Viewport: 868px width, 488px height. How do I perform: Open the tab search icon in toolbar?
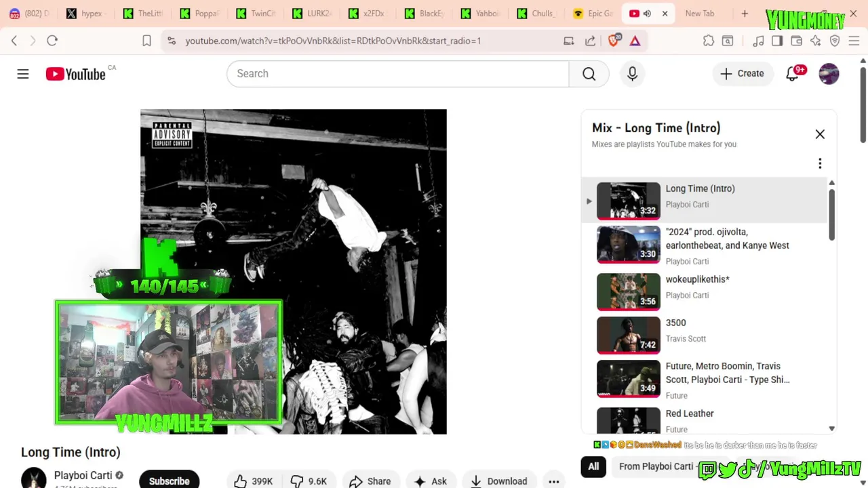[728, 41]
